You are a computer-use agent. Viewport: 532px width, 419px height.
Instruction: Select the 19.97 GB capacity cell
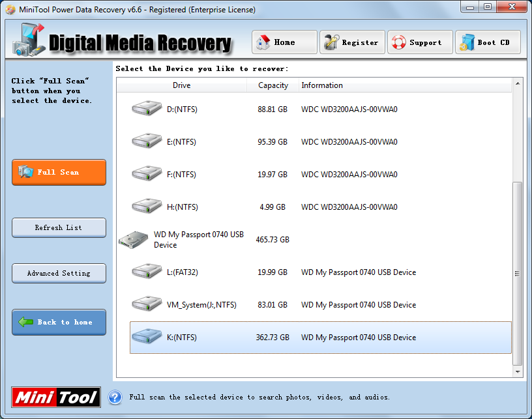tap(273, 174)
